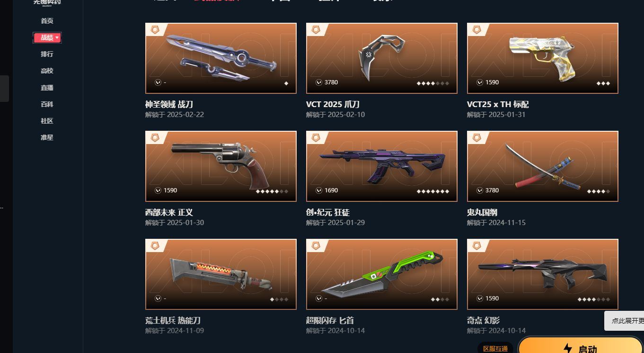The height and width of the screenshot is (353, 644).
Task: Select the VCT25 x TH 标配 skin thumbnail
Action: pyautogui.click(x=543, y=58)
